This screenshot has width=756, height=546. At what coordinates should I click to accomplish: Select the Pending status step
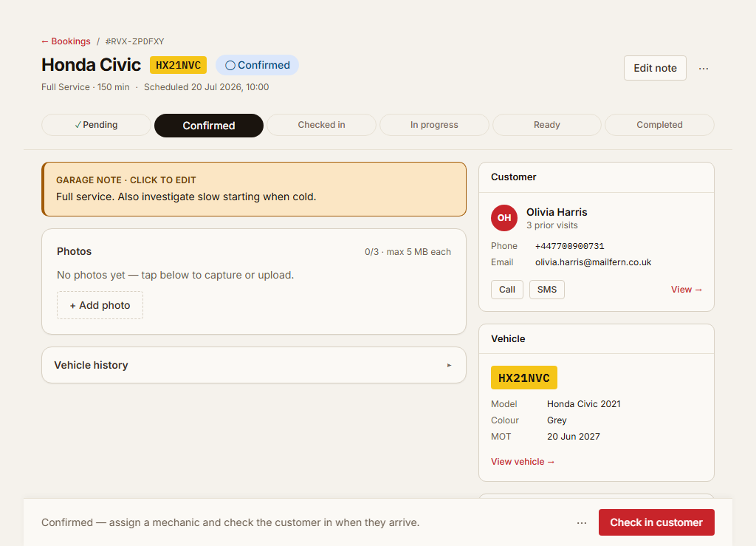click(96, 125)
